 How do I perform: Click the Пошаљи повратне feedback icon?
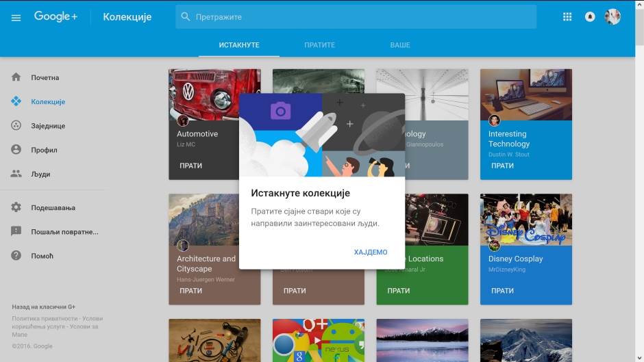click(x=16, y=231)
